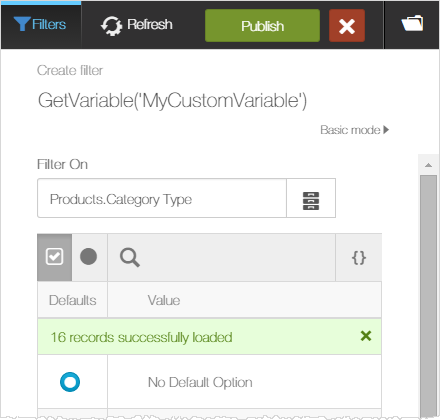This screenshot has height=420, width=440.
Task: Open the field picker drawer icon
Action: (x=311, y=201)
